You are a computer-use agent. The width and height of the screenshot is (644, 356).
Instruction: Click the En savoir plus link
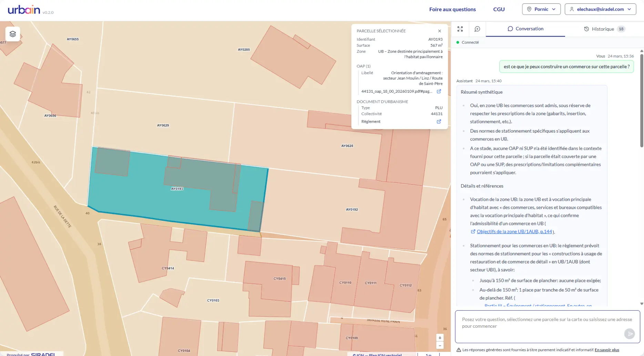coord(607,350)
